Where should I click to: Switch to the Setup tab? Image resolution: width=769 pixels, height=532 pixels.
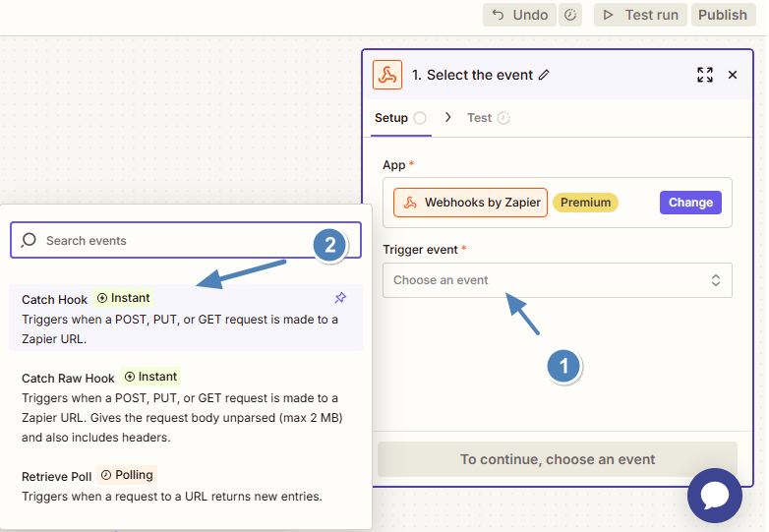pyautogui.click(x=400, y=118)
